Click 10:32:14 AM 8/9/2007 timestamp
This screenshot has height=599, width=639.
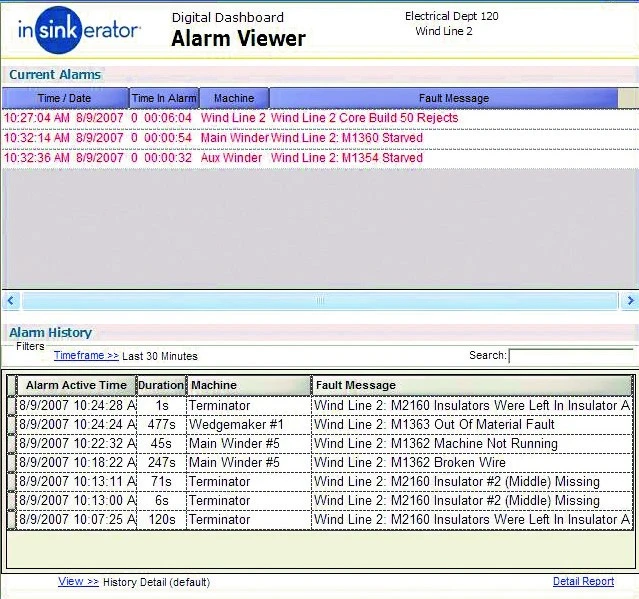coord(64,138)
